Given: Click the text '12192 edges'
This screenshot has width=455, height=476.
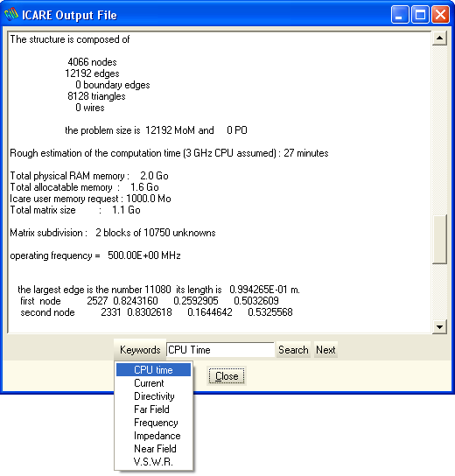Looking at the screenshot, I should [92, 73].
